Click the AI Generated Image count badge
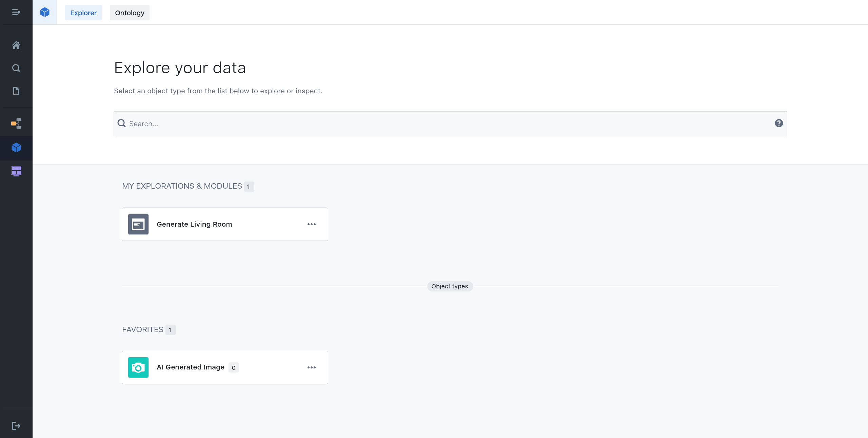Image resolution: width=868 pixels, height=438 pixels. pos(233,368)
